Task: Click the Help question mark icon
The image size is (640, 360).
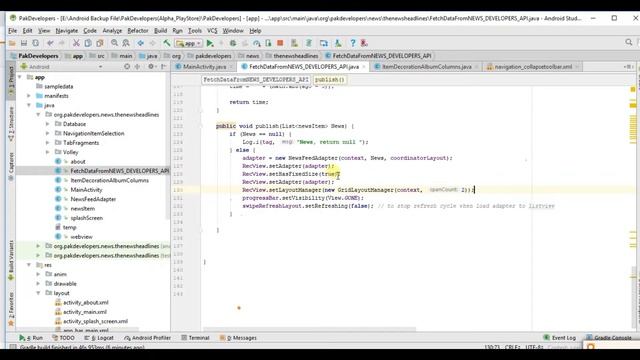Action: coord(353,43)
